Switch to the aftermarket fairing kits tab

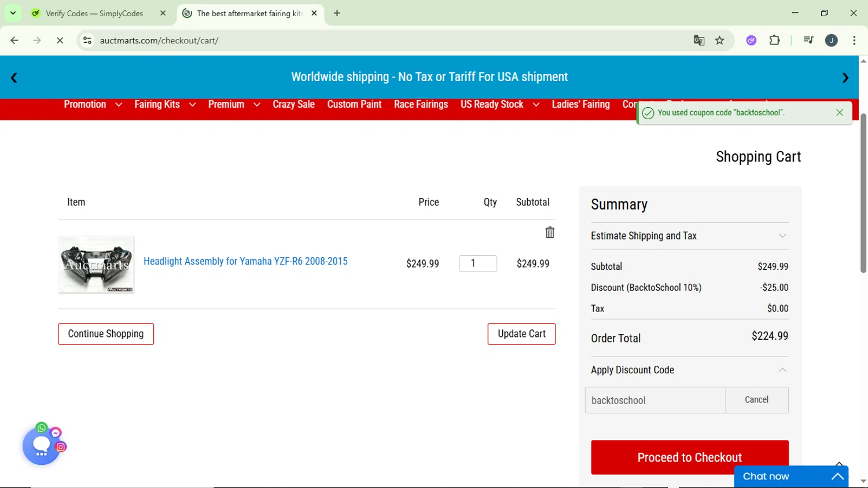pyautogui.click(x=250, y=13)
